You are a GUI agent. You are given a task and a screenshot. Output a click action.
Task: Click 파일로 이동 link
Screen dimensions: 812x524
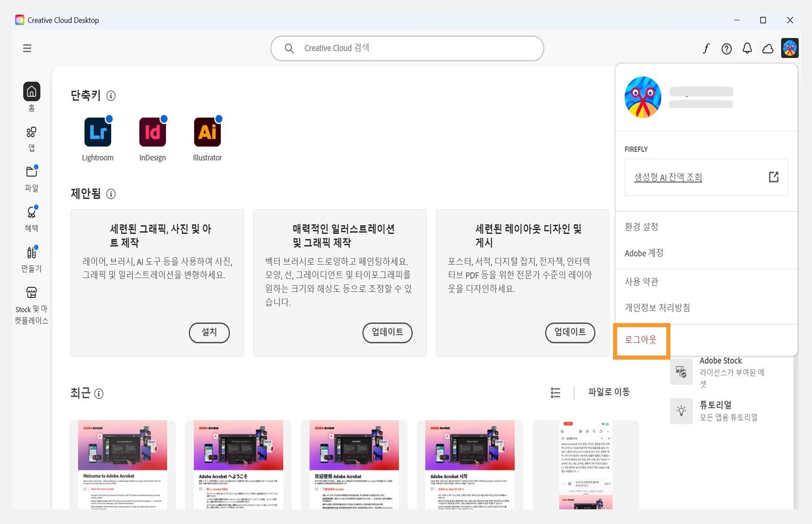coord(609,392)
